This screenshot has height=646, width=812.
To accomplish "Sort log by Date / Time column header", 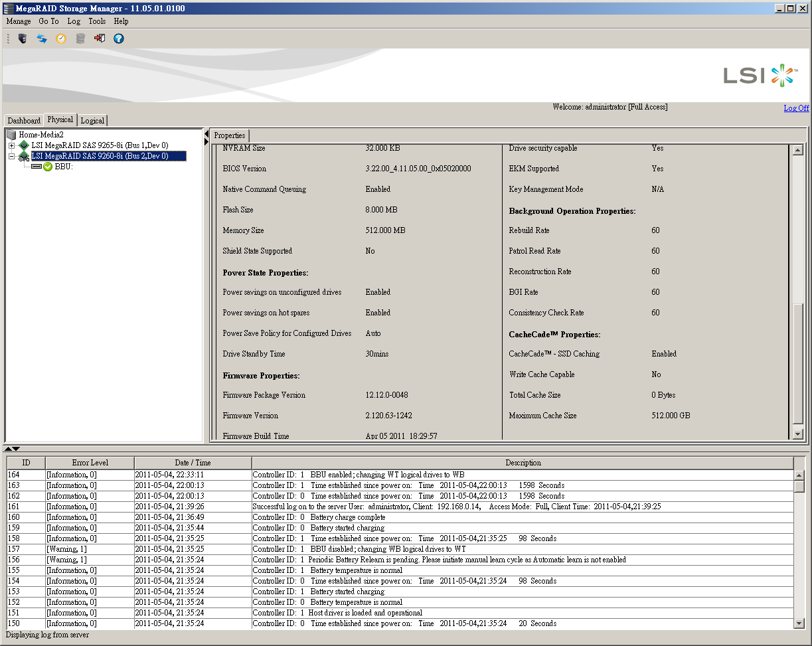I will click(193, 463).
